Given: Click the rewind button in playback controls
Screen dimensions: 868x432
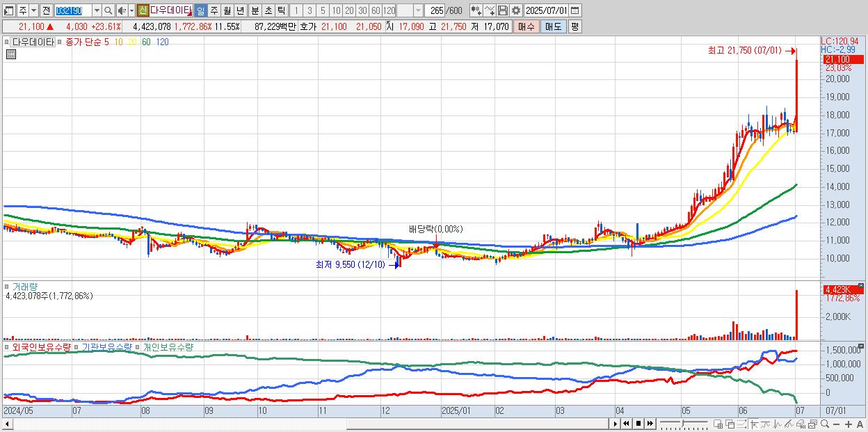Looking at the screenshot, I should (x=626, y=424).
